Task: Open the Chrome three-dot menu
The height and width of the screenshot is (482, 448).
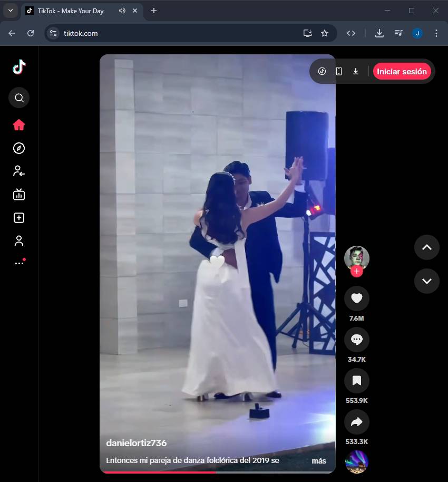Action: (x=436, y=33)
